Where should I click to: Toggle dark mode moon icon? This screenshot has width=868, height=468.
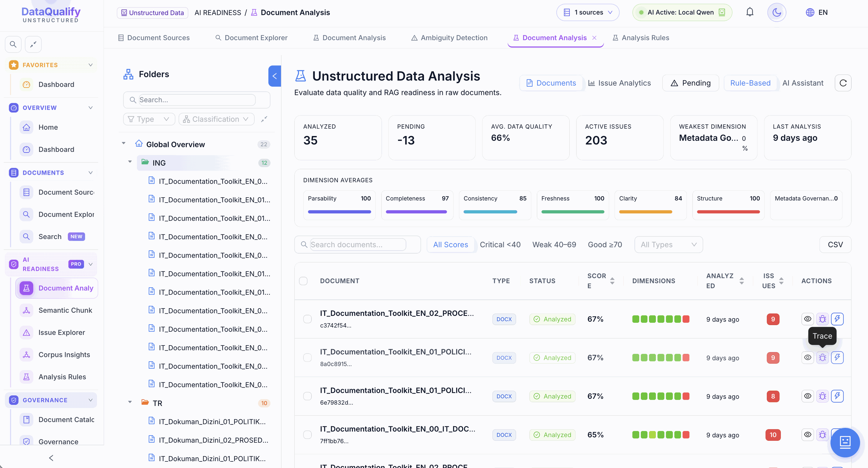tap(776, 12)
